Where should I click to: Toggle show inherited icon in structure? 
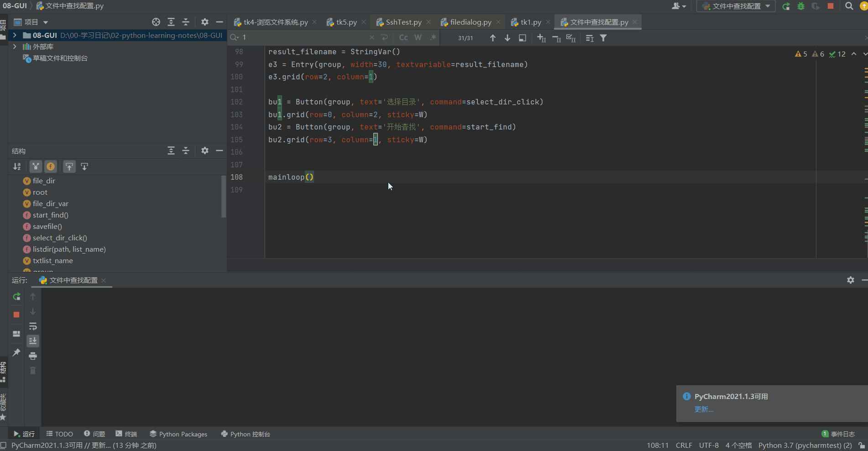36,166
